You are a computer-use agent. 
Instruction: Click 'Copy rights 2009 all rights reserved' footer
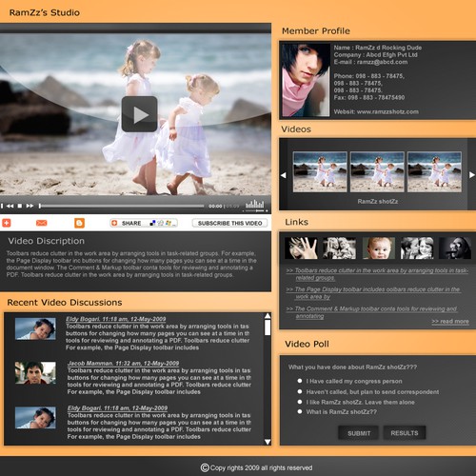pos(257,467)
